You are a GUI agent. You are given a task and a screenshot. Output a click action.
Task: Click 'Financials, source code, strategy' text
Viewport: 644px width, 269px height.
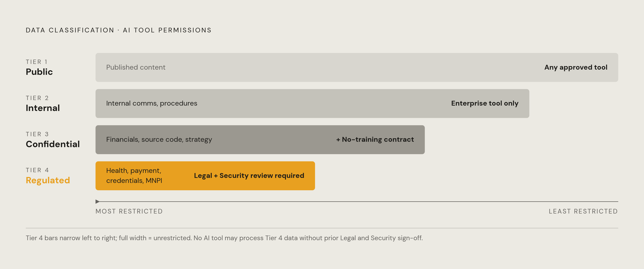pyautogui.click(x=159, y=139)
